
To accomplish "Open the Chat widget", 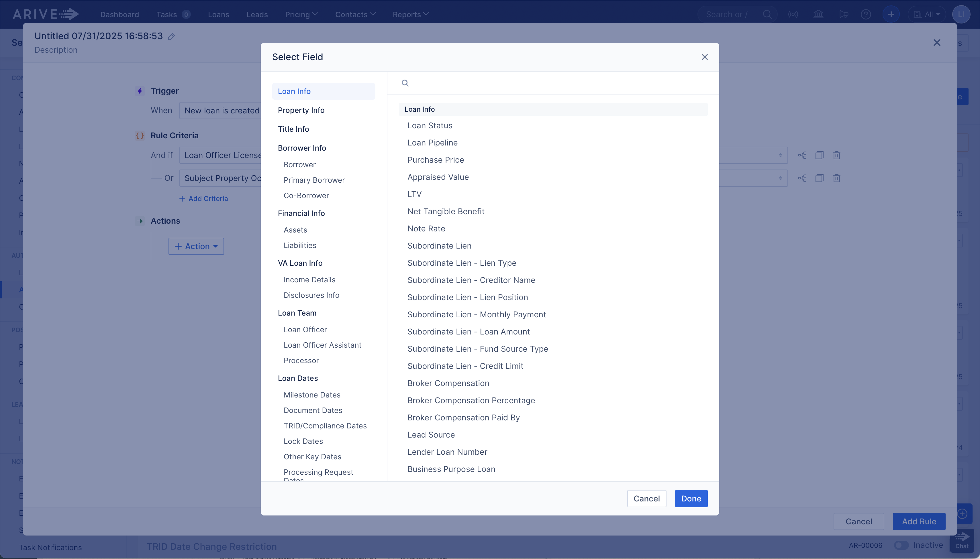I will point(962,541).
